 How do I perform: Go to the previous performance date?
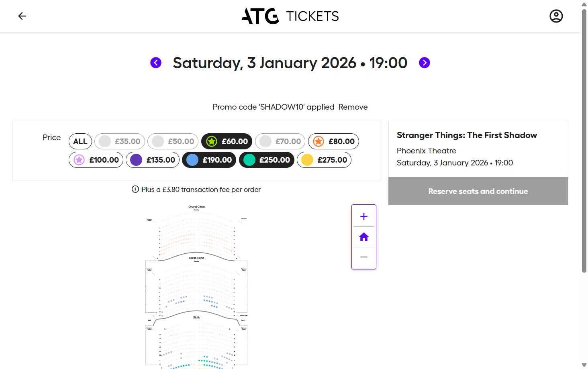(x=156, y=63)
